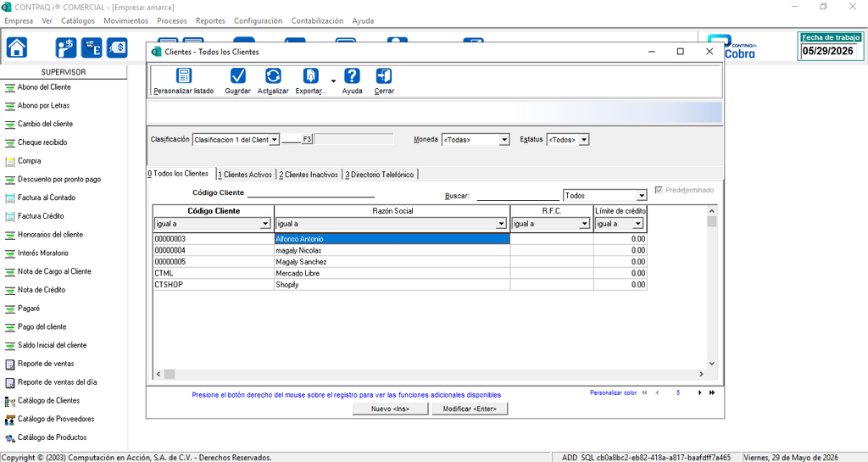Switch to Clientes Activos tab
Screen dimensions: 868x462
[x=245, y=175]
